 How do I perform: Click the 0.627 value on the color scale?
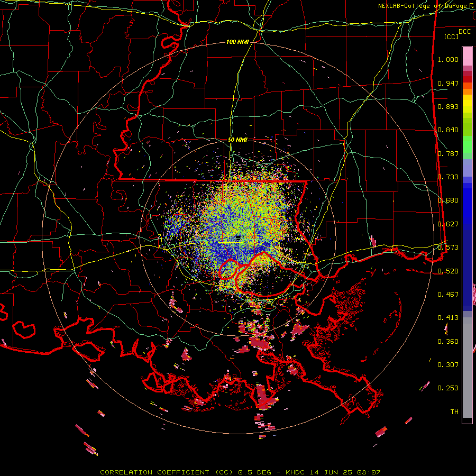coord(448,224)
